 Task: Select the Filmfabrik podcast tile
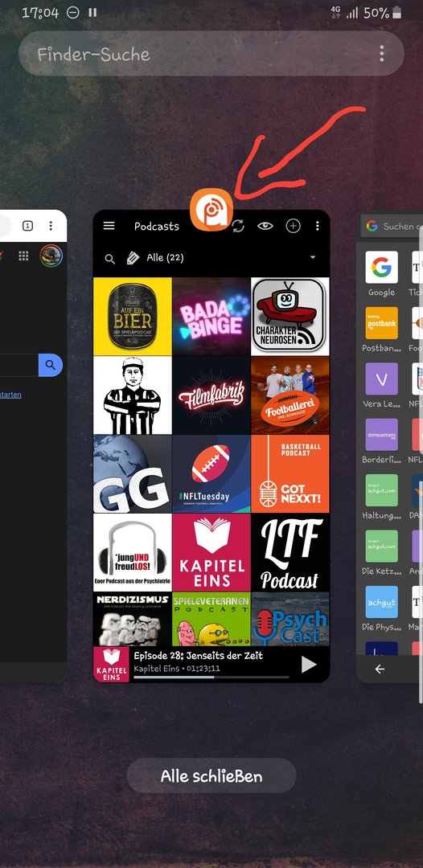[211, 395]
